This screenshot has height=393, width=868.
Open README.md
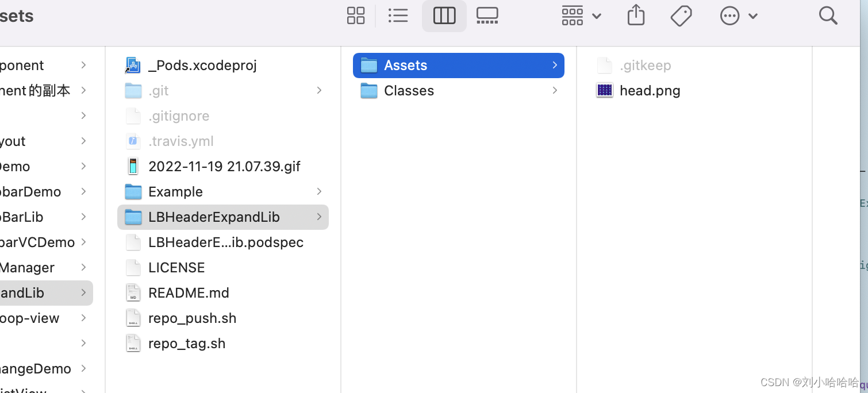(189, 292)
